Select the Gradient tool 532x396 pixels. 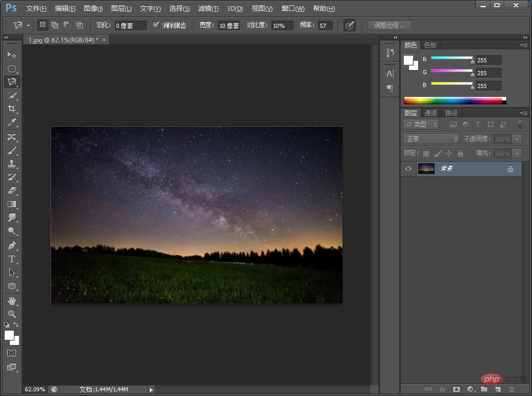coord(12,204)
